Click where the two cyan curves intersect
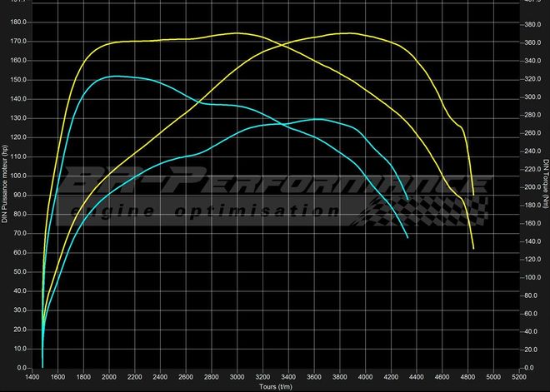Screen dimensions: 550x392 click(x=283, y=124)
